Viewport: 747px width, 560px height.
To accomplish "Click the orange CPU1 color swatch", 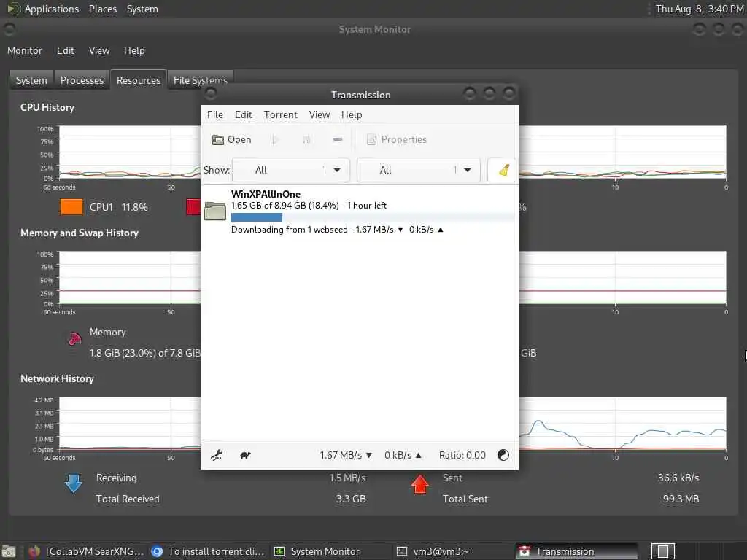I will (x=71, y=207).
